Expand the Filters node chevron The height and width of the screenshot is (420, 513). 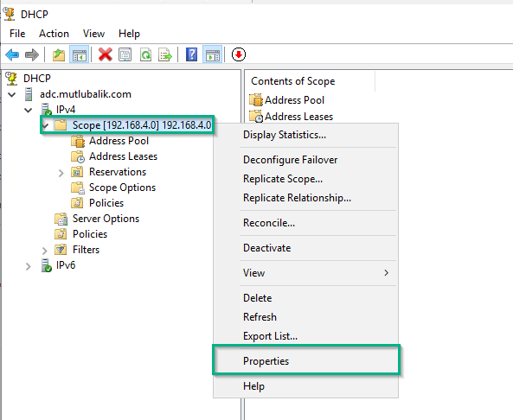[45, 251]
